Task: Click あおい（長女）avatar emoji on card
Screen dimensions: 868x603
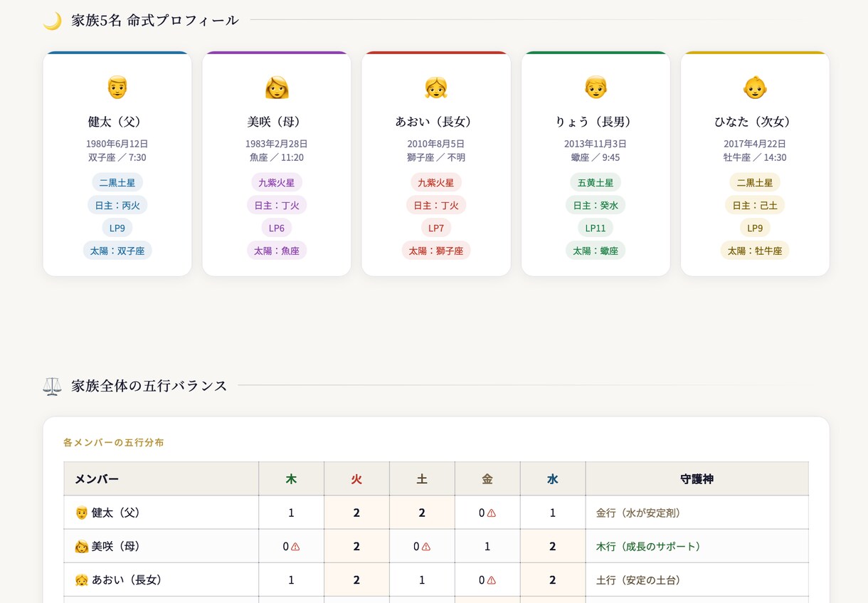Action: click(x=436, y=88)
